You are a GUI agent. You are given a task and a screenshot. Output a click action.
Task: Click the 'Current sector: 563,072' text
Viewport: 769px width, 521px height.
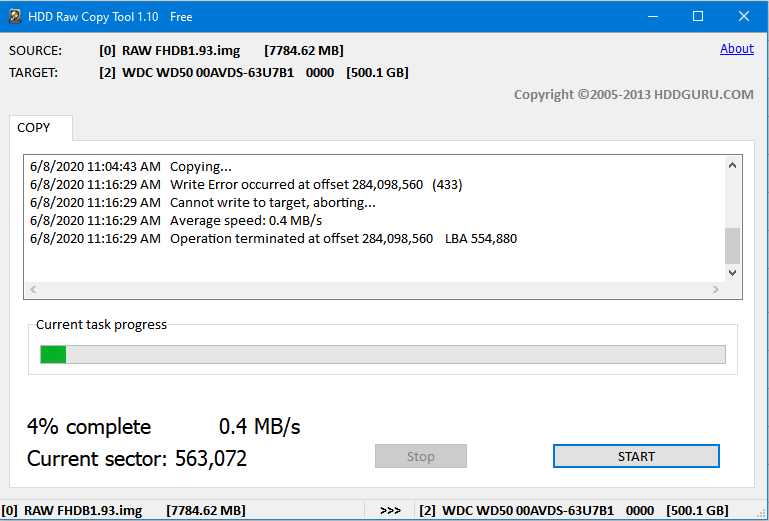137,458
